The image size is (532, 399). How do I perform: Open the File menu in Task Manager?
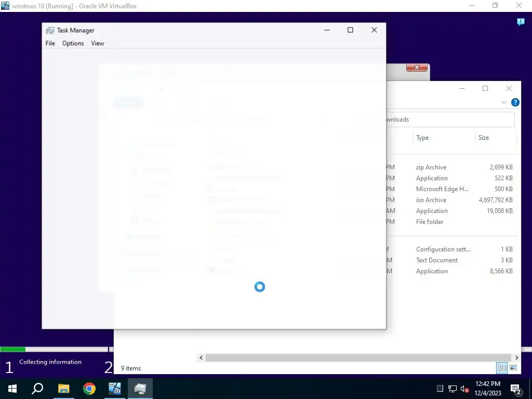(x=50, y=43)
